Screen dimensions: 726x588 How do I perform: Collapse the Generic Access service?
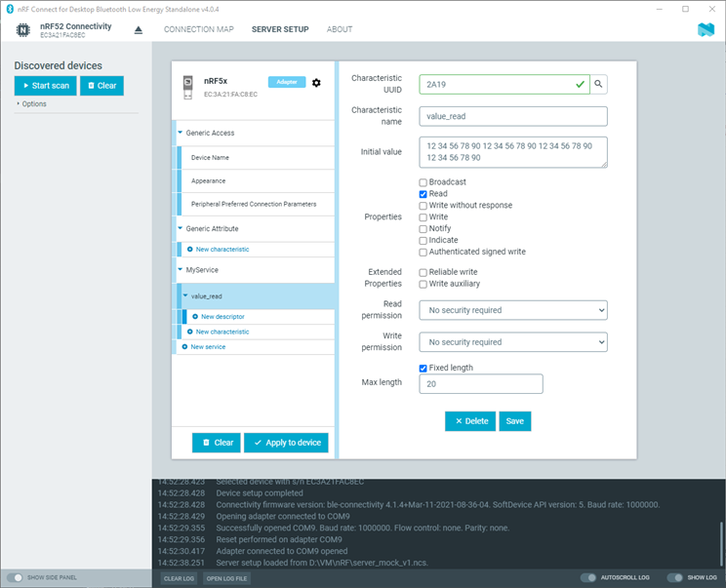point(181,133)
